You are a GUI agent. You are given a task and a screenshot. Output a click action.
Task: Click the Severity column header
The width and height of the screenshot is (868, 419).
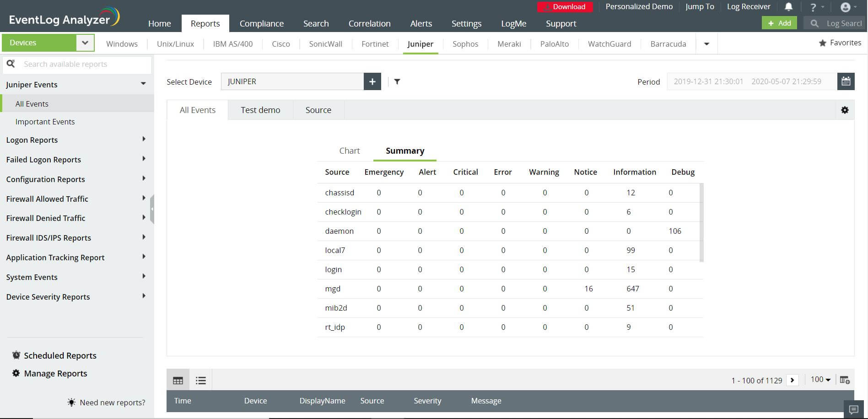click(427, 401)
